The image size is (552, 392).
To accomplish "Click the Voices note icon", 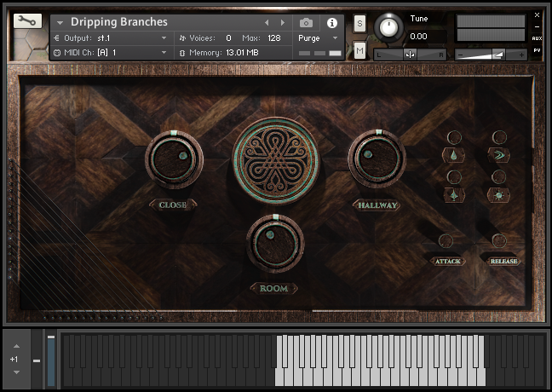I will click(182, 38).
